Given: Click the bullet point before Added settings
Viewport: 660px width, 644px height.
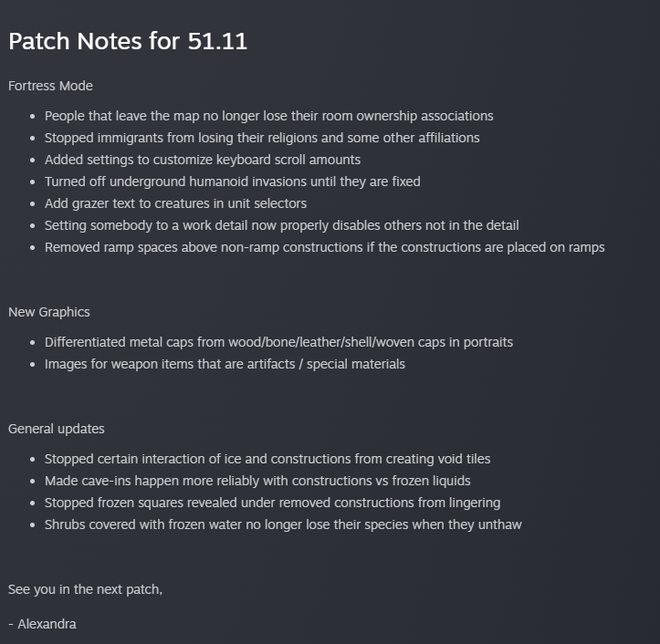Looking at the screenshot, I should click(33, 161).
